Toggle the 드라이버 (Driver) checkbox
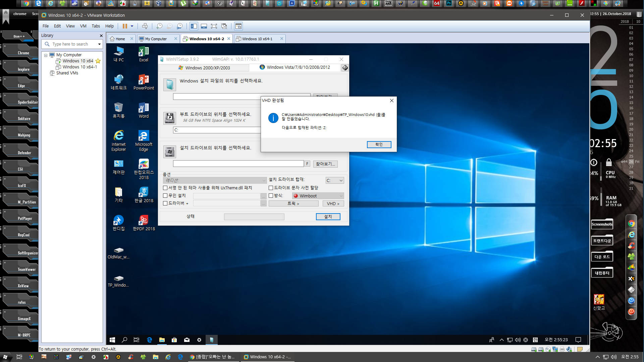644x362 pixels. point(165,204)
